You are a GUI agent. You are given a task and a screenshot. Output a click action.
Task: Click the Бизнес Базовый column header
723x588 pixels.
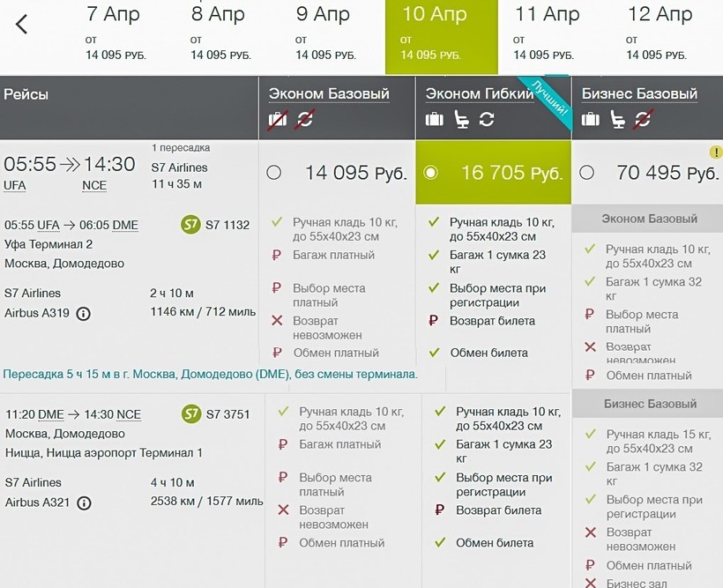(x=639, y=93)
